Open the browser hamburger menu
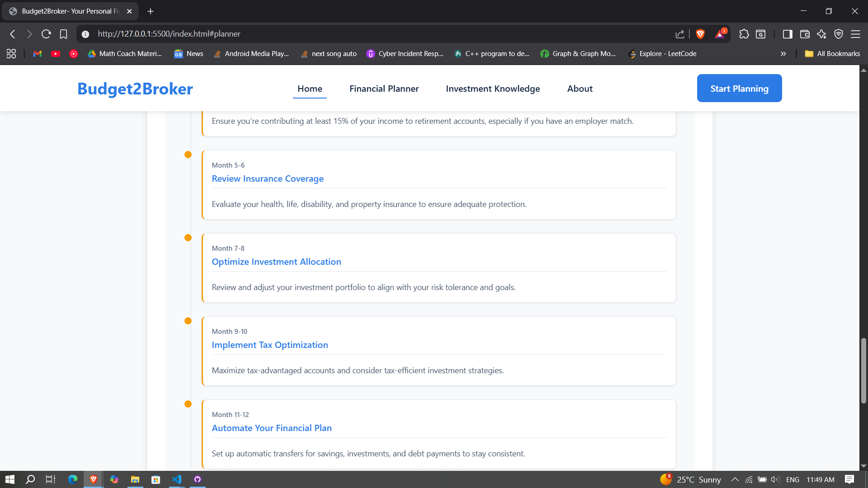This screenshot has height=488, width=868. (855, 34)
